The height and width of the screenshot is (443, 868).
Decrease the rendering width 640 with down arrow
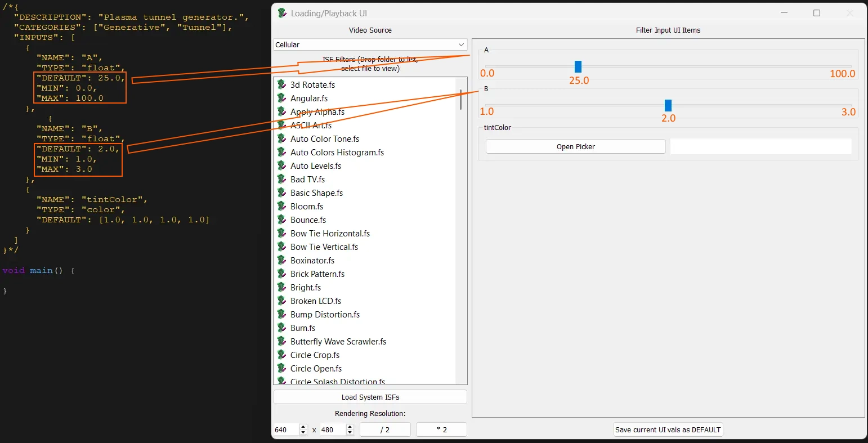303,432
